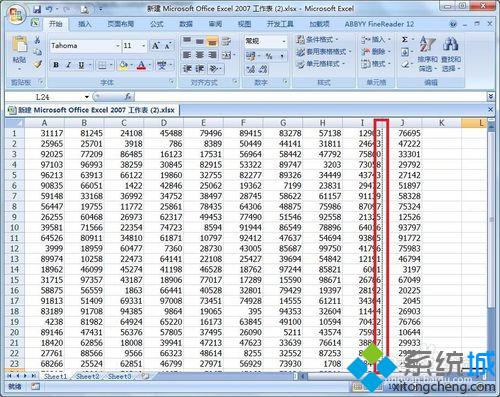Viewport: 500px width, 397px height.
Task: Decrease decimal places
Action: pyautogui.click(x=263, y=69)
